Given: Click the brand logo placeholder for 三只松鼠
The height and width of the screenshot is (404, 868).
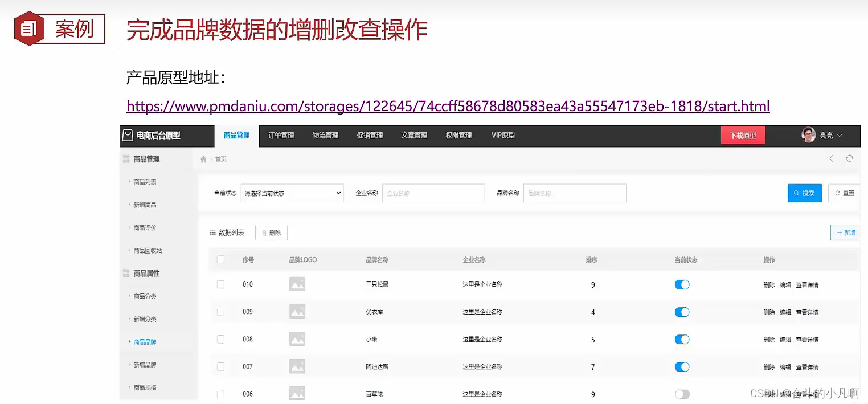Looking at the screenshot, I should coord(297,284).
